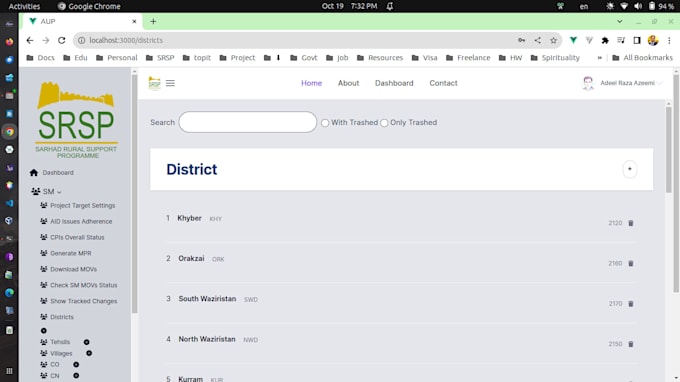Open the SRSP bookmarks folder
Screen dimensions: 680x382
[160, 58]
